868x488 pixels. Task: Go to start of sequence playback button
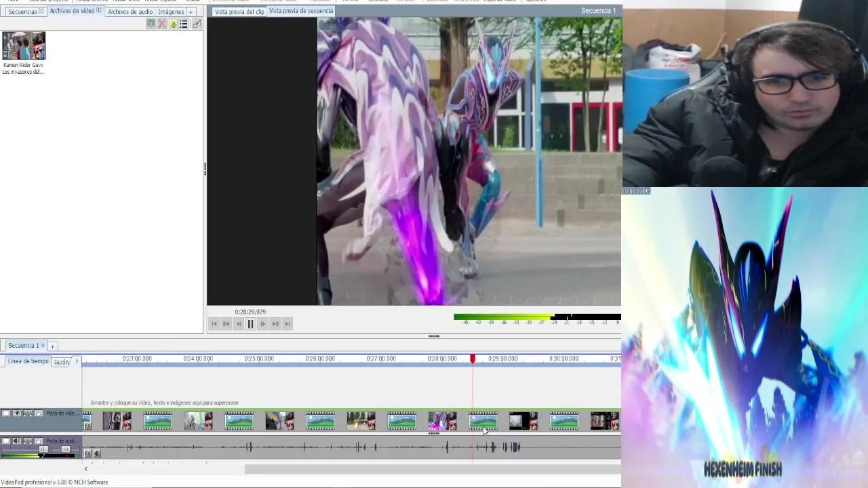point(214,324)
